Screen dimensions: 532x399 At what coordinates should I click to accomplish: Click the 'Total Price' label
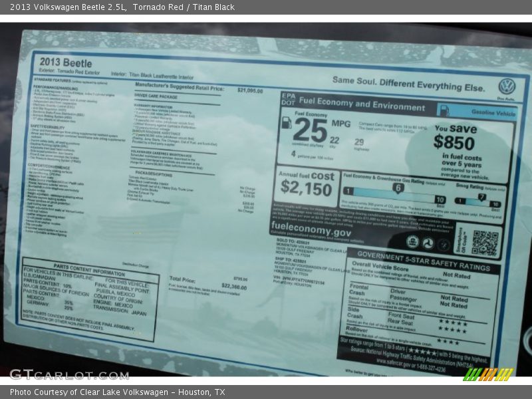pos(182,279)
